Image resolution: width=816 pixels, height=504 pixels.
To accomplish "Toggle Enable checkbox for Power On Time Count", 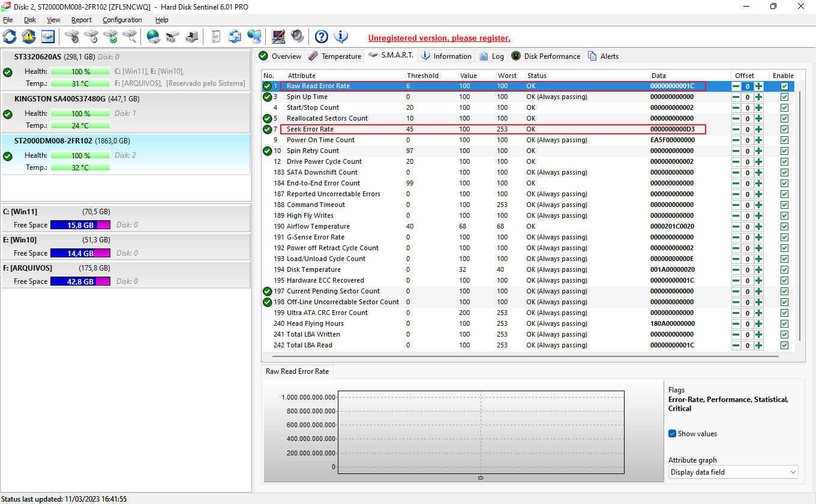I will pos(784,140).
